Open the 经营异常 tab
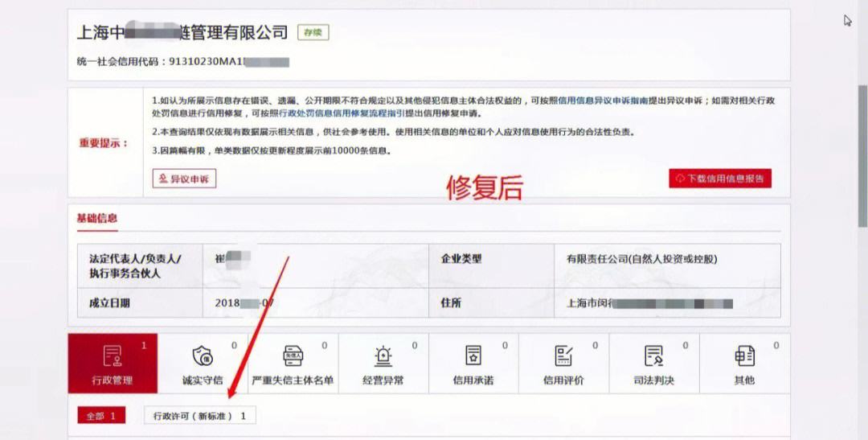 point(383,364)
